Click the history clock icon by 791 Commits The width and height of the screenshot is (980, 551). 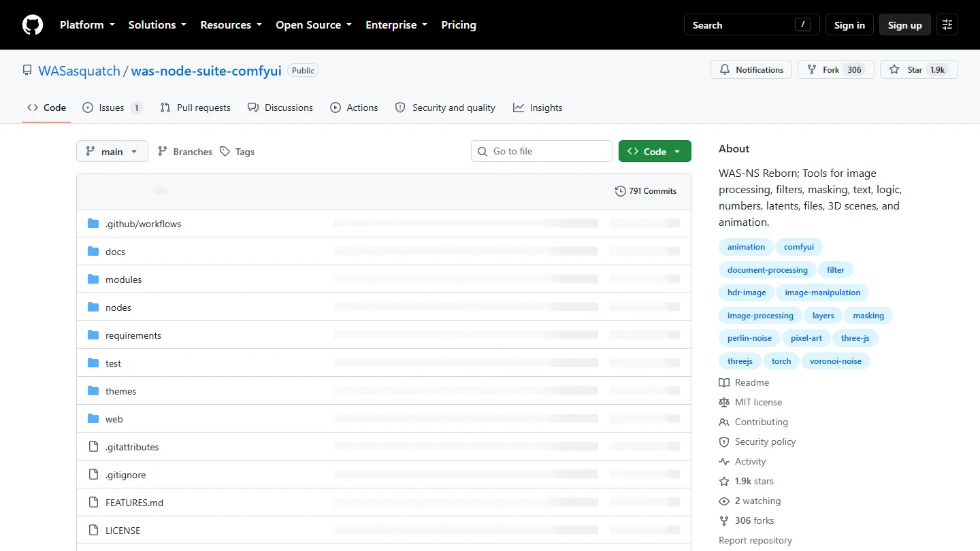click(620, 191)
